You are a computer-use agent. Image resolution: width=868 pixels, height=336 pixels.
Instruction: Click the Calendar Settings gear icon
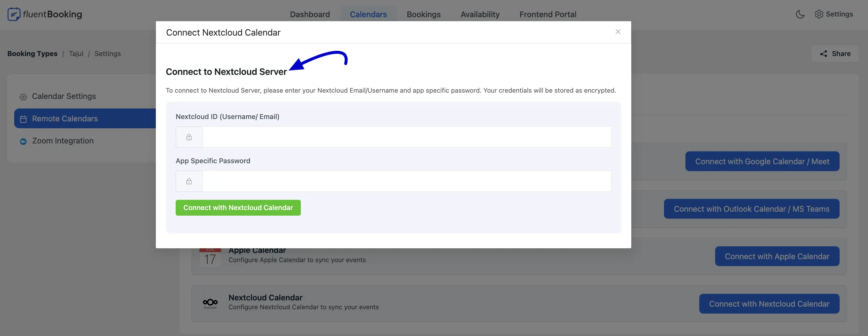click(x=23, y=97)
